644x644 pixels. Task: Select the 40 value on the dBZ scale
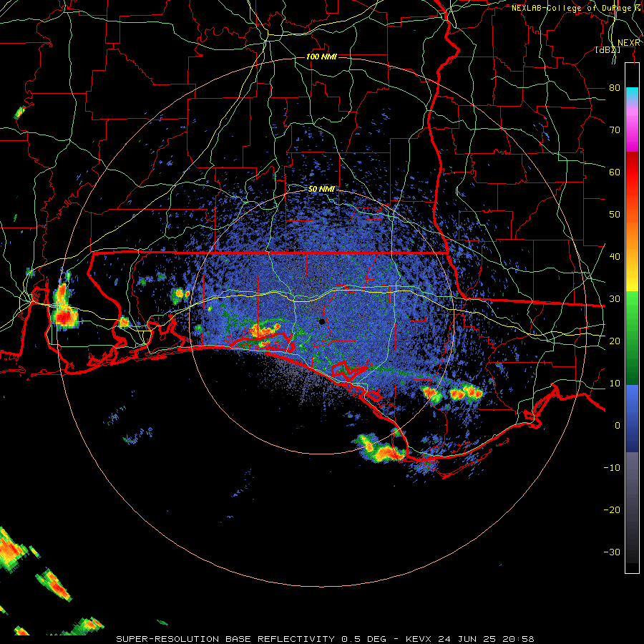point(615,257)
